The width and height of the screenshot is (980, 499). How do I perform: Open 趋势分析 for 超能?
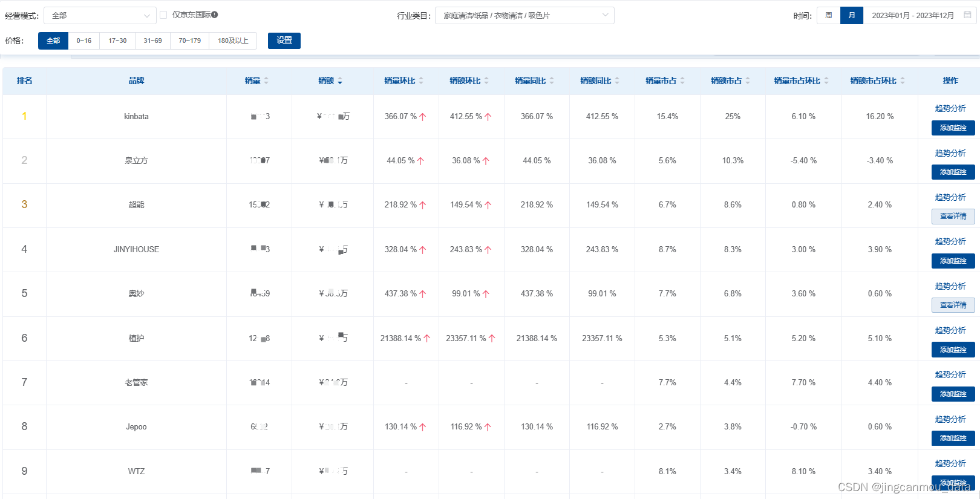pyautogui.click(x=950, y=197)
